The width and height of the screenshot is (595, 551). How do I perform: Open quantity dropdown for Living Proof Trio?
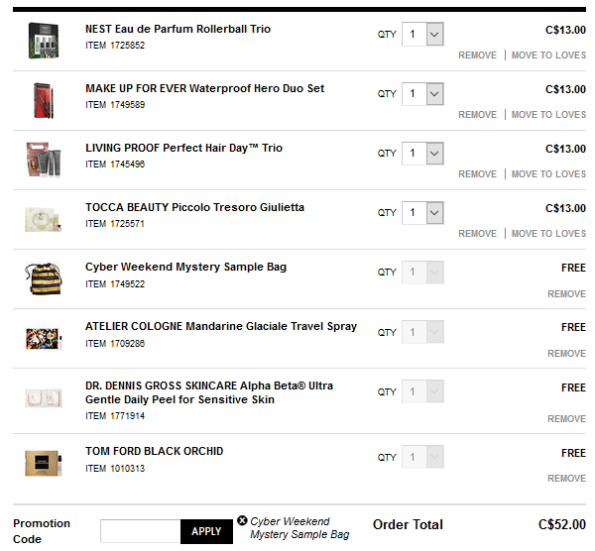(x=423, y=153)
